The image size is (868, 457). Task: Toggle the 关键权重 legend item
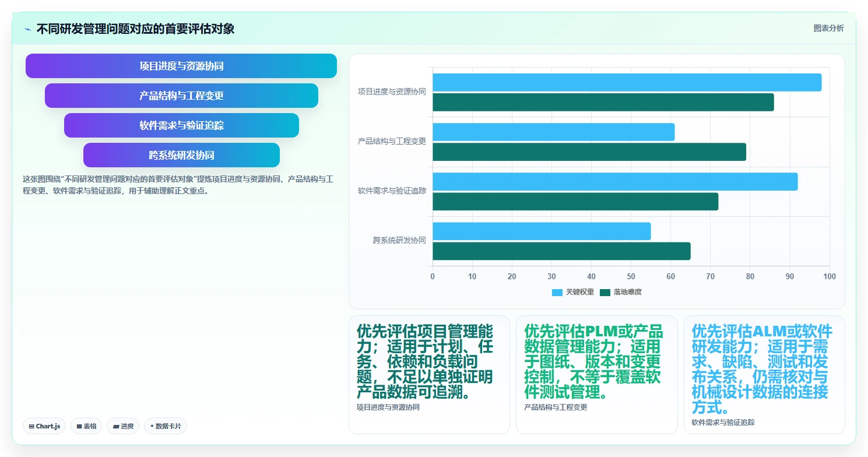coord(573,292)
